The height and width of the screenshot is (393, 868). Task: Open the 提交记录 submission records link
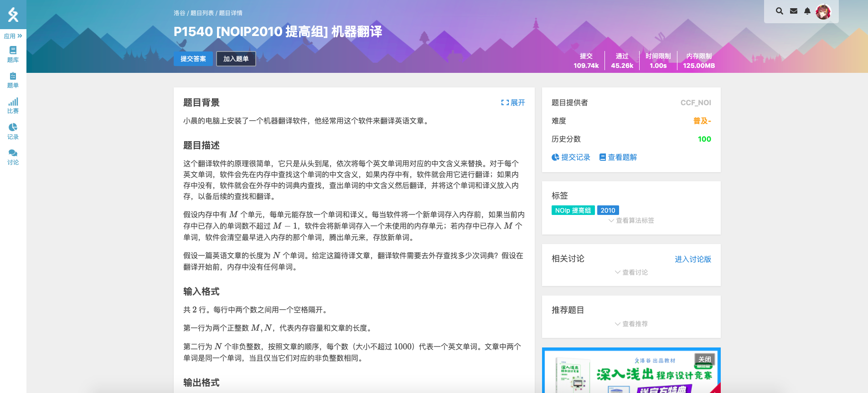click(x=571, y=157)
